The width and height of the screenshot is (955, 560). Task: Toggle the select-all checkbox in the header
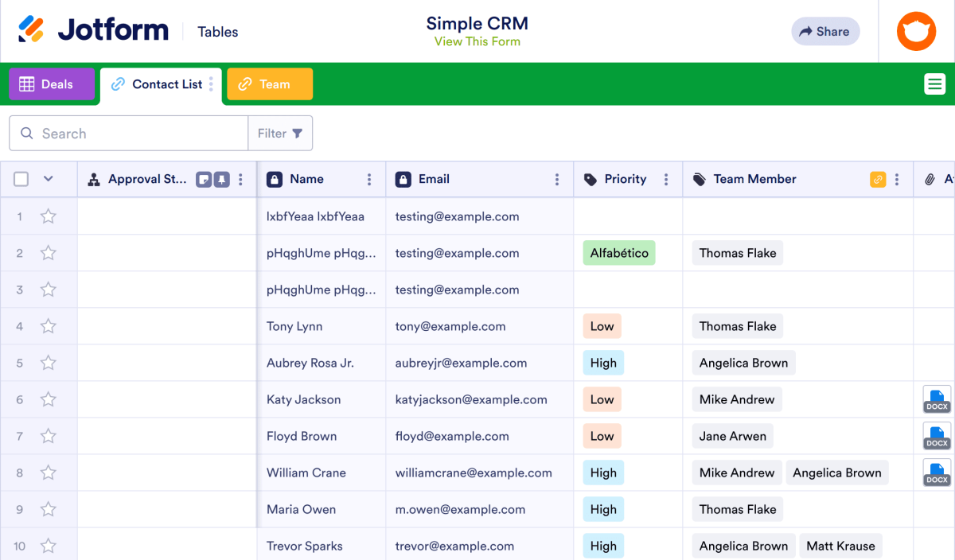tap(21, 179)
